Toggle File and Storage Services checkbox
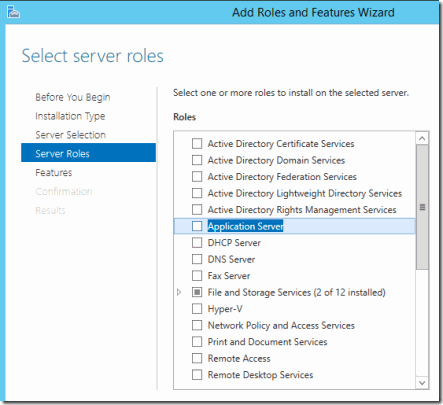 (197, 292)
